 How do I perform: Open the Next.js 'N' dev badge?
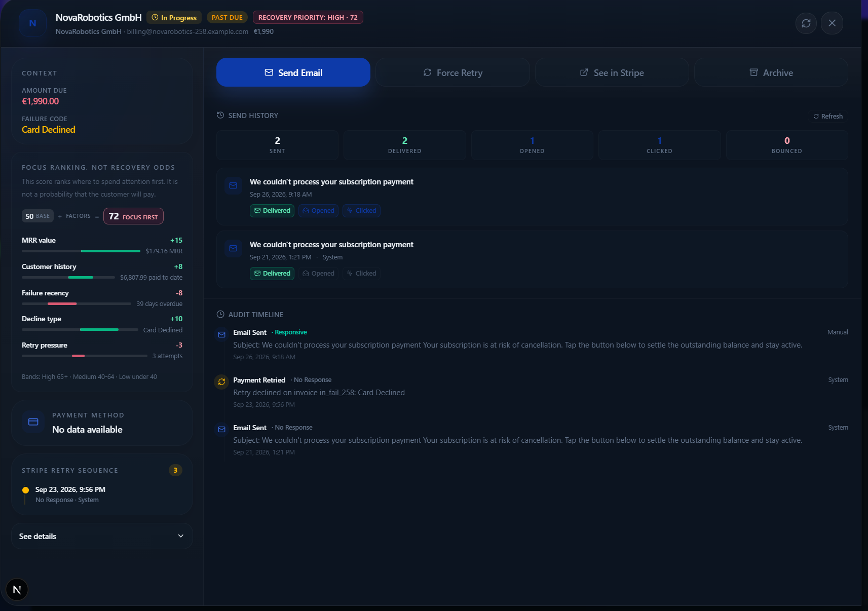[x=17, y=590]
